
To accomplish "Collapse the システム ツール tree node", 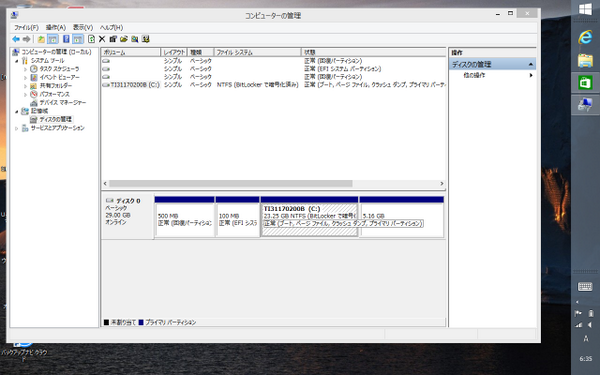I will point(16,61).
